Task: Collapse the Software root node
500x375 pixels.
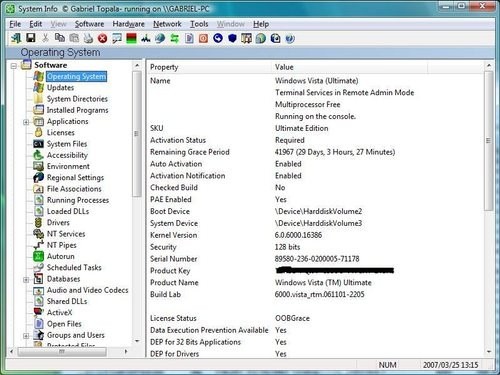Action: pos(14,66)
